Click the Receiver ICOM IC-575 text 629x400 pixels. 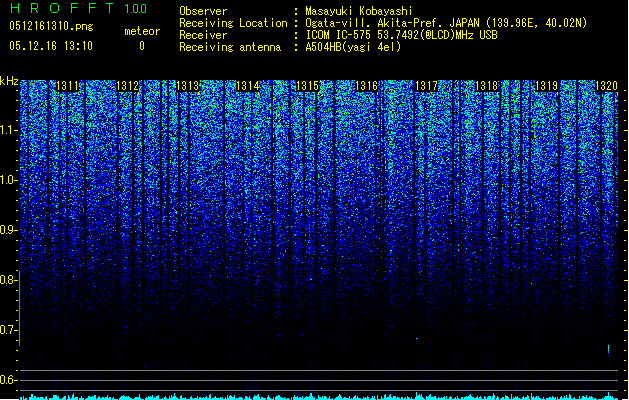coord(402,35)
